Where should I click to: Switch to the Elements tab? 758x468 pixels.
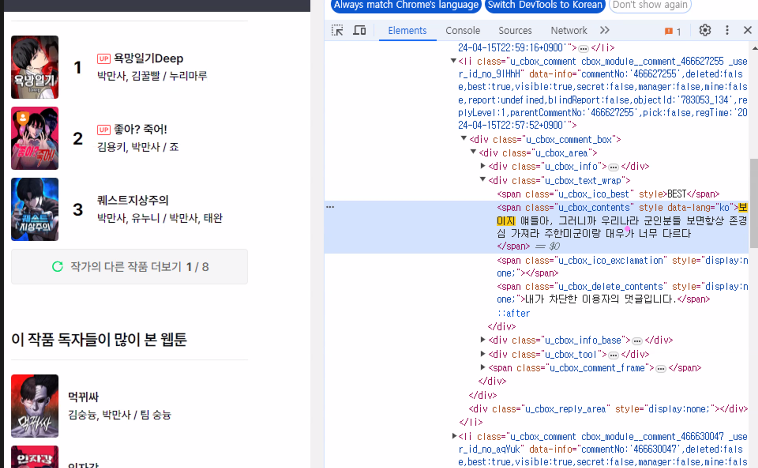pos(407,30)
